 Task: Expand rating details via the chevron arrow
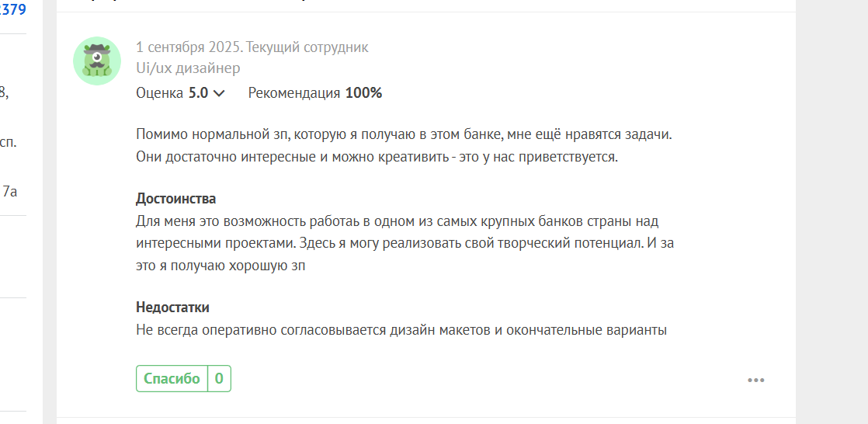click(x=219, y=93)
